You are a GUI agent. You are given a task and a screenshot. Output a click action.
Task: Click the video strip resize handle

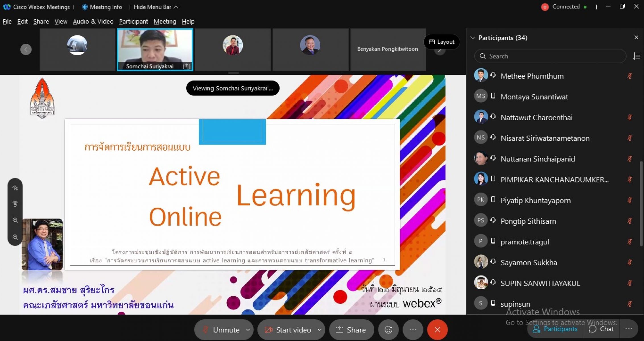(x=233, y=73)
